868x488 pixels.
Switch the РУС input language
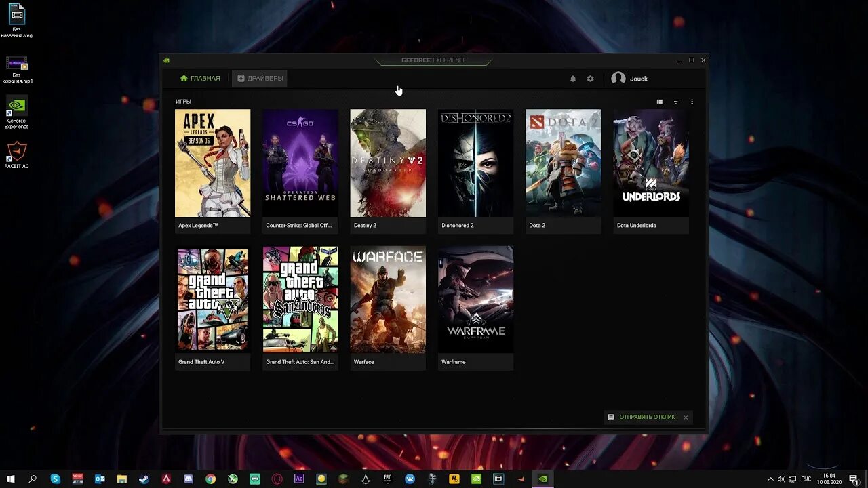pyautogui.click(x=807, y=479)
